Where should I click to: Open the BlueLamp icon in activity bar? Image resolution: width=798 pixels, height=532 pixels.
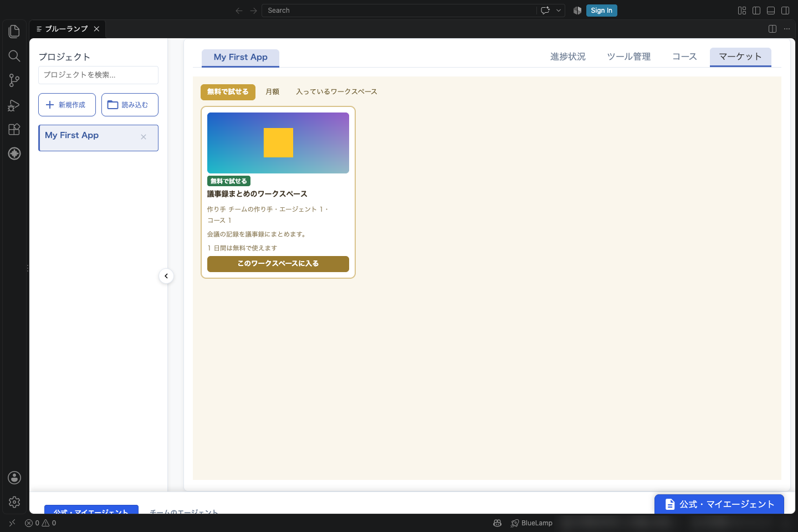click(14, 154)
